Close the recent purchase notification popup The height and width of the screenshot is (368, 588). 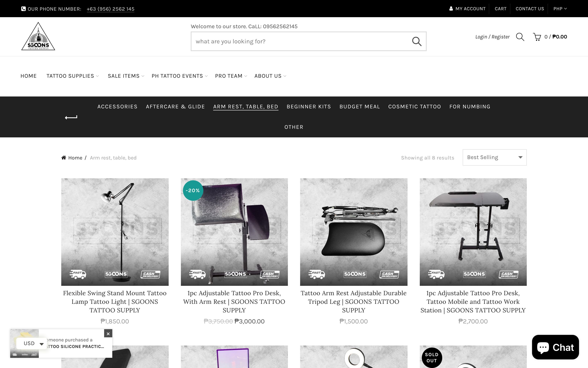(108, 333)
